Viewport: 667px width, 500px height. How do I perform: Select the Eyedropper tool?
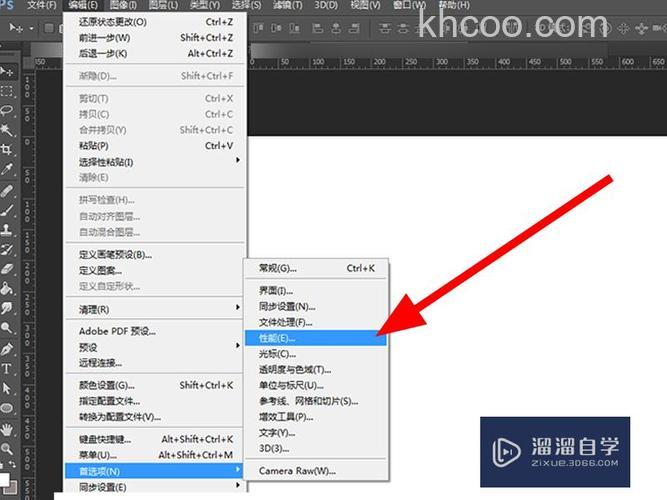coord(7,170)
